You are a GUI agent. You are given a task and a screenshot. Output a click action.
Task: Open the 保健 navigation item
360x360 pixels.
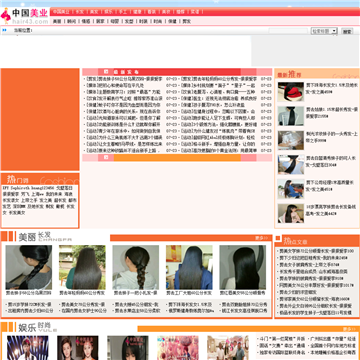(172, 21)
